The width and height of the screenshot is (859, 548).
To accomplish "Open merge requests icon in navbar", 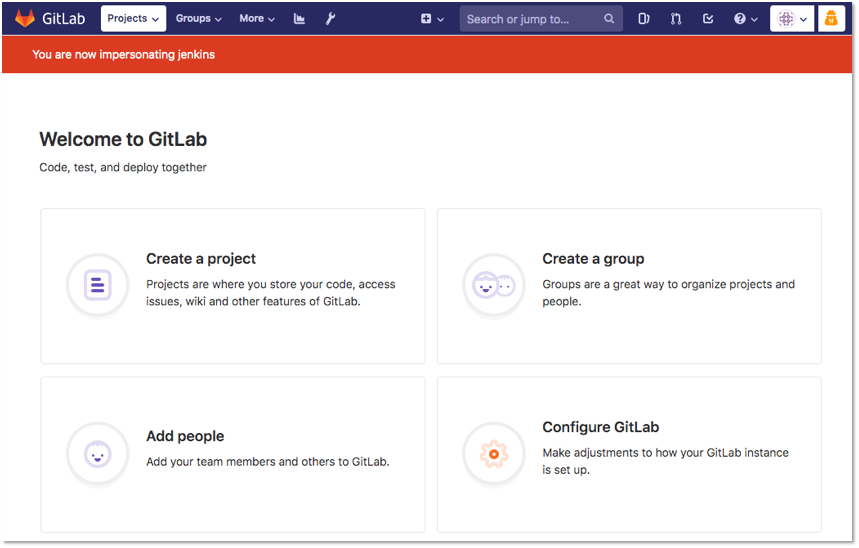I will 676,19.
